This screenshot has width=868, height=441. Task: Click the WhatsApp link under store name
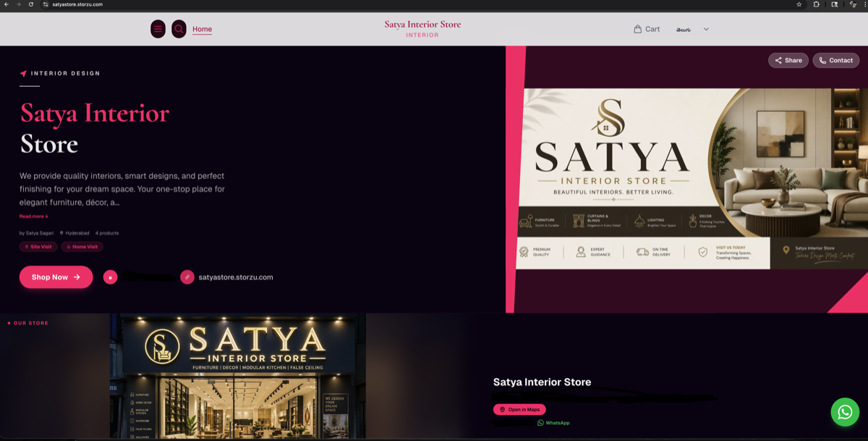(553, 423)
